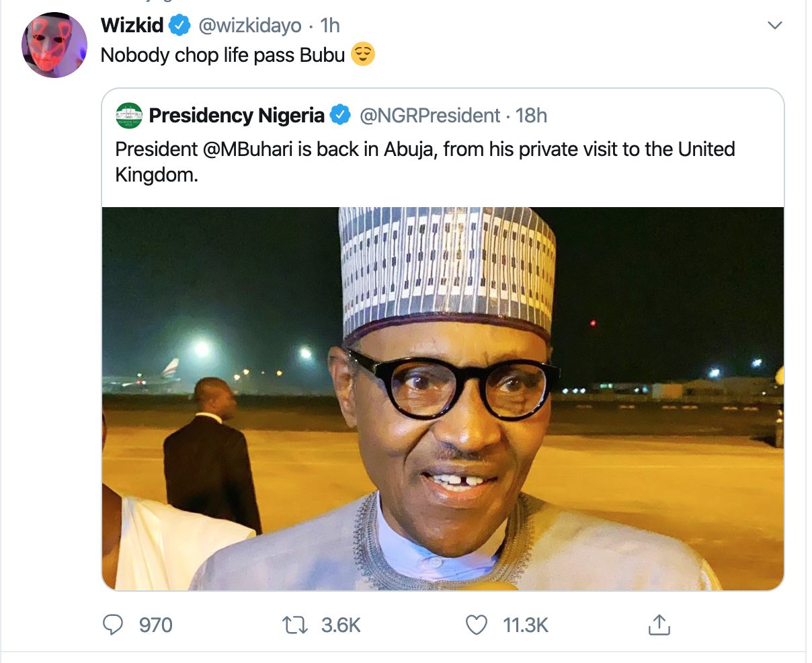
Task: Click the 11.3K likes count
Action: (526, 625)
